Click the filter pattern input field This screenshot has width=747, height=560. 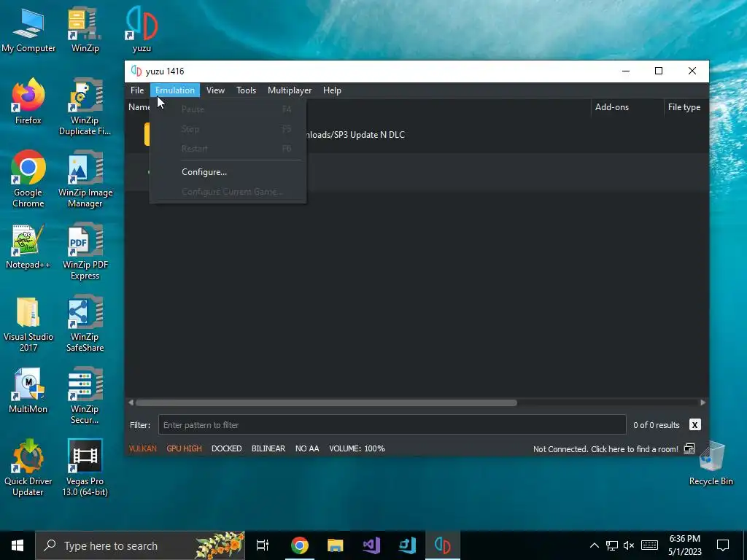[392, 425]
